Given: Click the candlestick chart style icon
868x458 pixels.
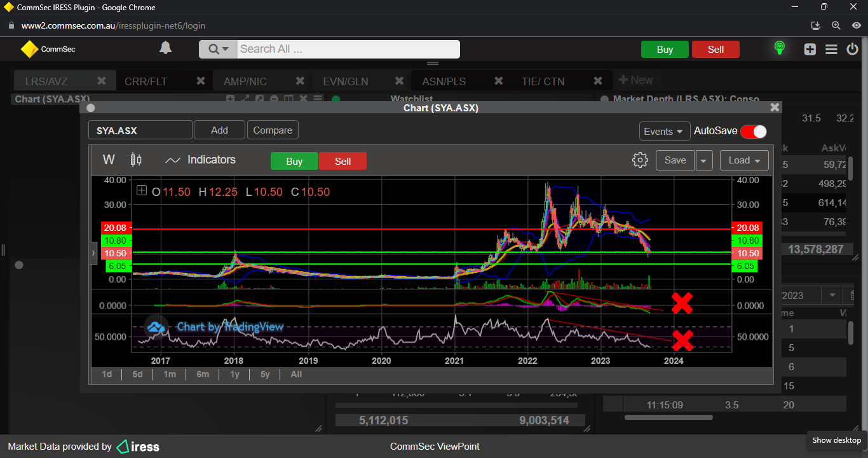Looking at the screenshot, I should 136,160.
